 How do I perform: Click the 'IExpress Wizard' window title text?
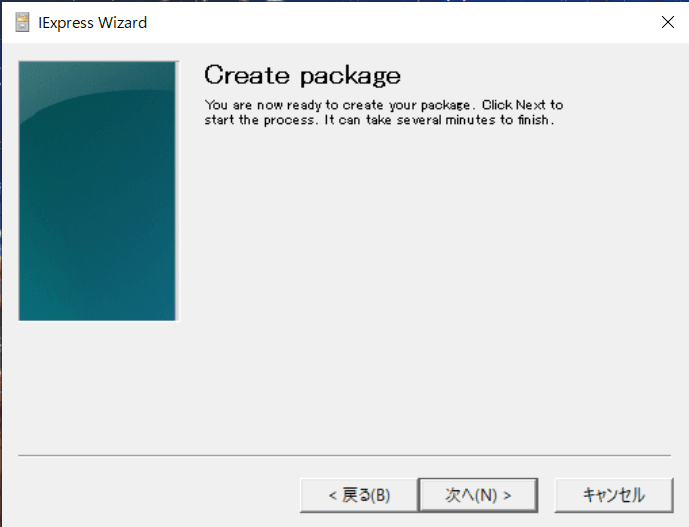point(92,23)
